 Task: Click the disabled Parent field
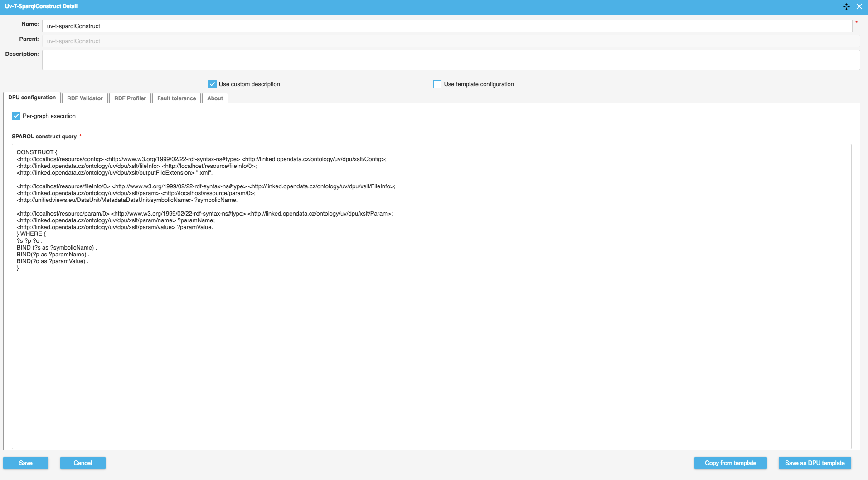(x=451, y=41)
